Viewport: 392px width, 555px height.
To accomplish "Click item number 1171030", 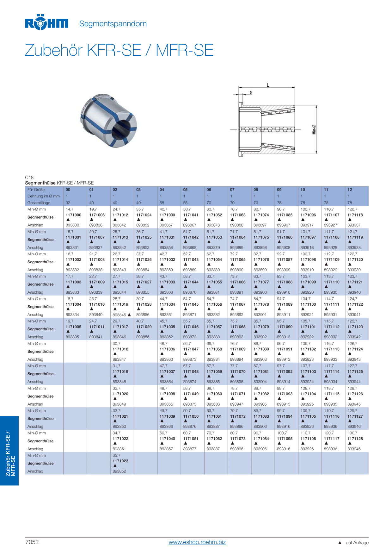I will (x=167, y=215).
